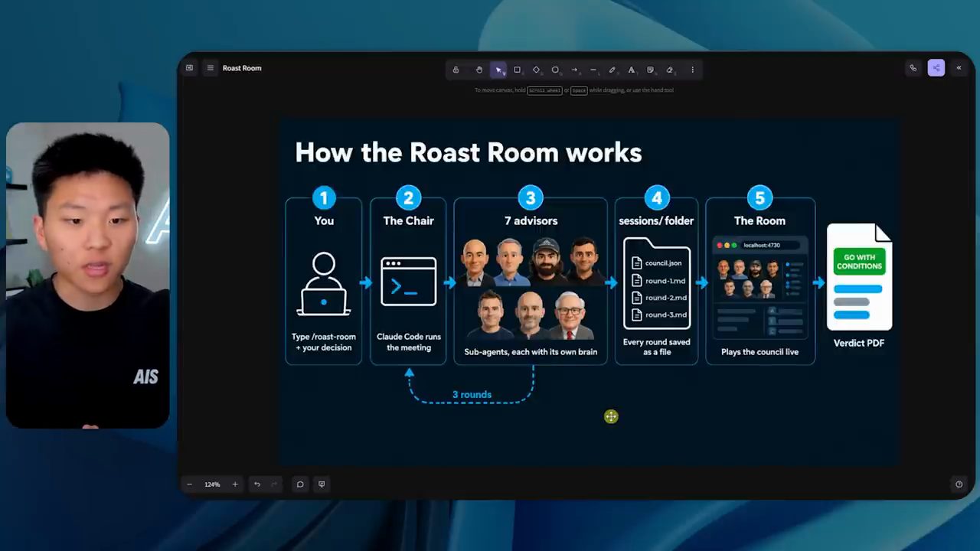Click the icon right of the comment bubble
The width and height of the screenshot is (980, 551).
click(x=322, y=484)
